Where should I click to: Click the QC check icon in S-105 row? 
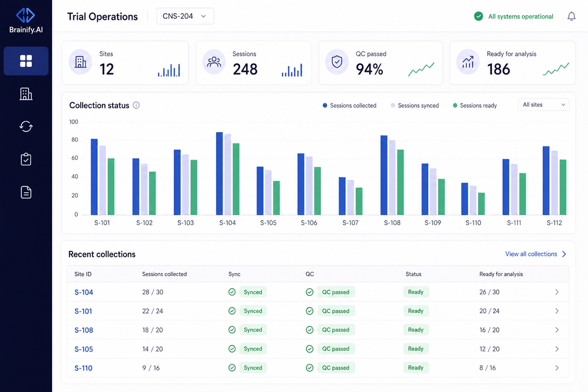[310, 349]
